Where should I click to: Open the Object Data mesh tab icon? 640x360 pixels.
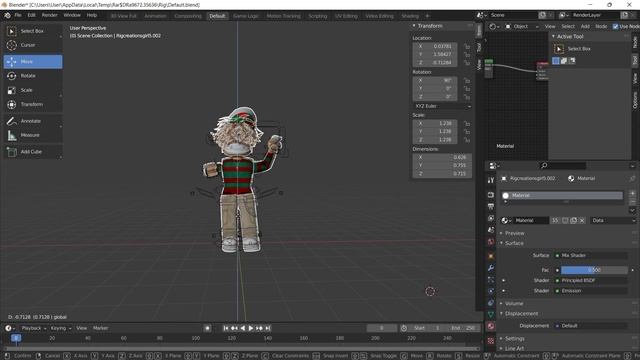pos(491,314)
